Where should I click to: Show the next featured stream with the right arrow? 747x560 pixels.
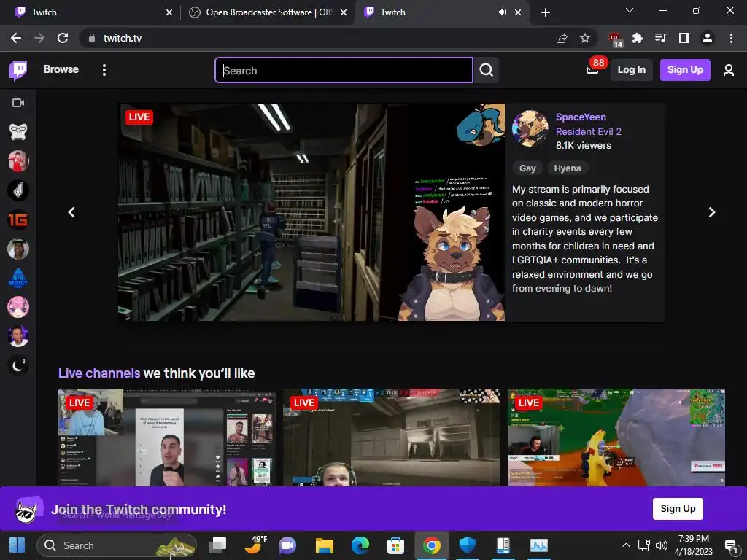click(x=712, y=212)
